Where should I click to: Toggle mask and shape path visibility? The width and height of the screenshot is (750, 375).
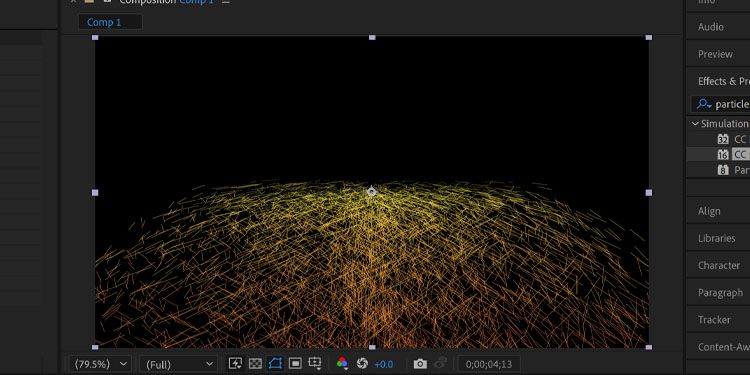click(276, 364)
